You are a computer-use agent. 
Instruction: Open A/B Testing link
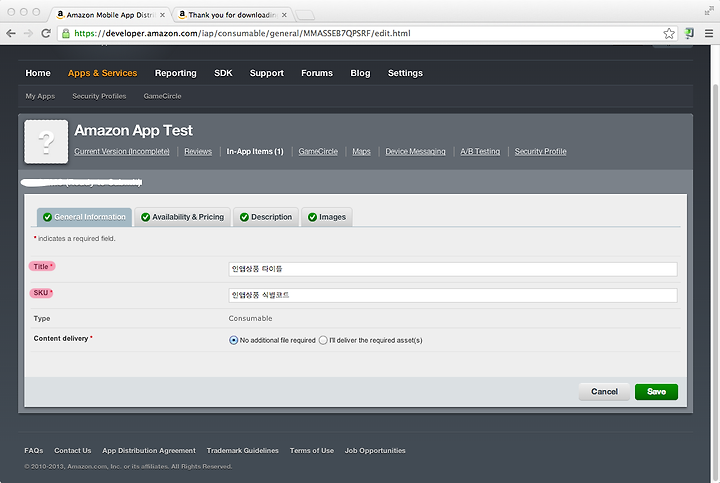click(x=480, y=151)
